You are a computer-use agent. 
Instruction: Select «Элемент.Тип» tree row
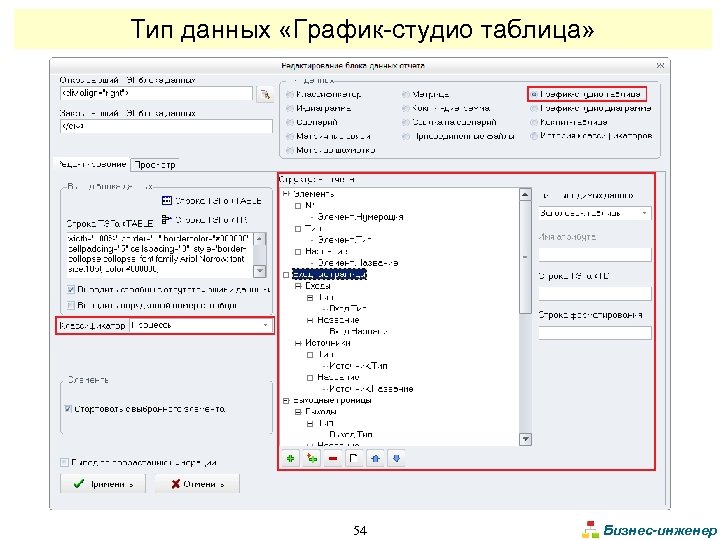point(344,240)
